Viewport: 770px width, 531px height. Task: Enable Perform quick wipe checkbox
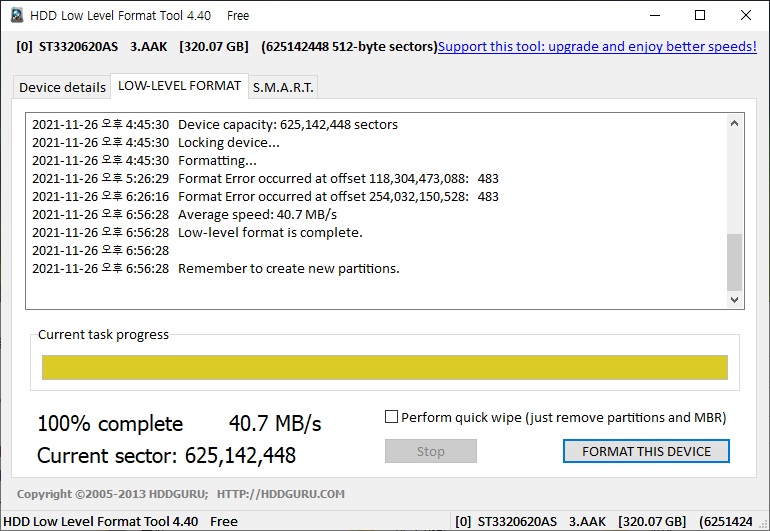click(x=391, y=417)
